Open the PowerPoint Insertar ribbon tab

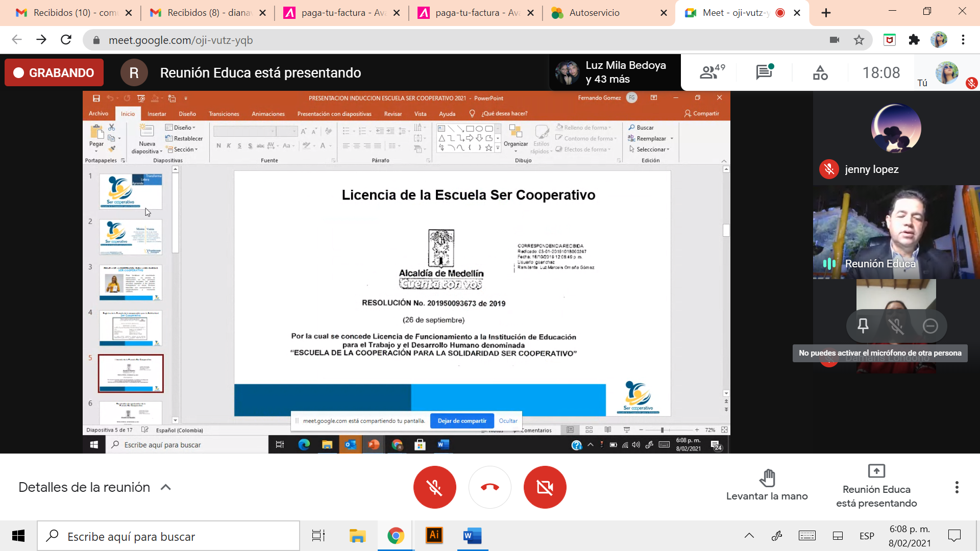157,114
